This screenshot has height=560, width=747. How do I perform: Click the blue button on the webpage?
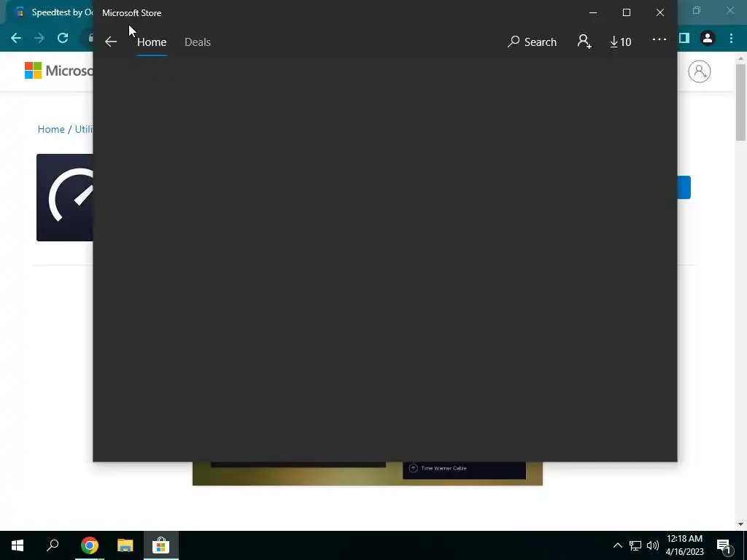684,187
